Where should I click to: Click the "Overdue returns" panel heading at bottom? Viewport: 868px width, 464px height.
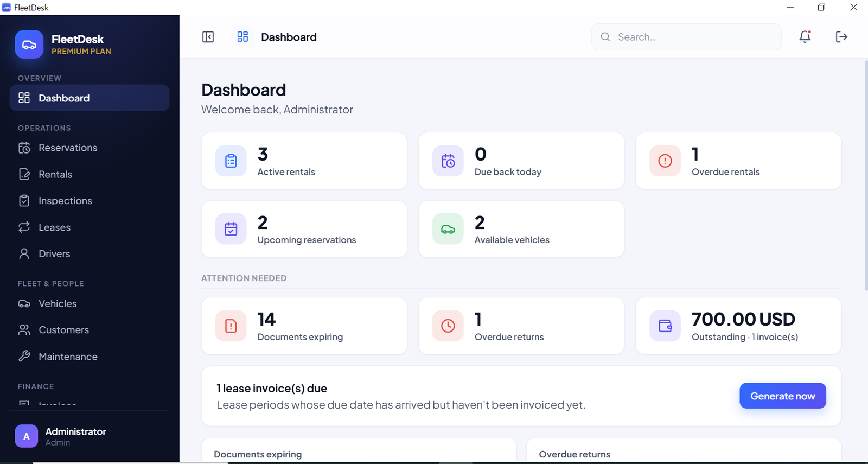click(575, 454)
